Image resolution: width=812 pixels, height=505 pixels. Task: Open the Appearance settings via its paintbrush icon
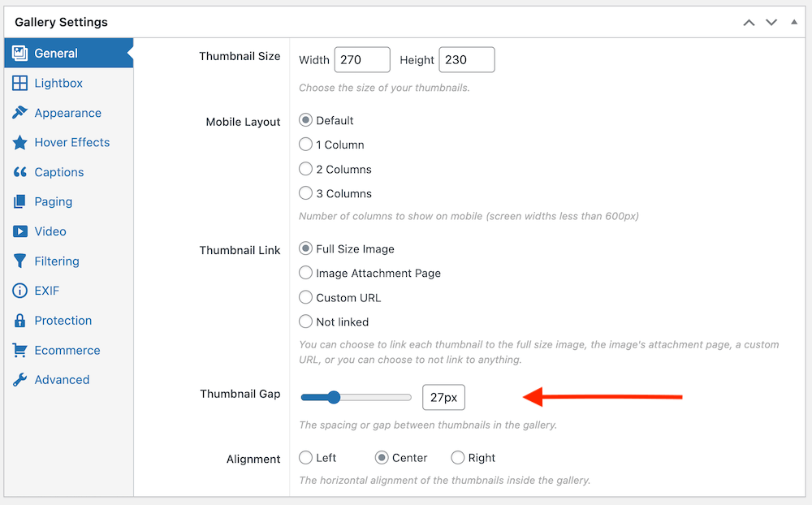pos(21,113)
